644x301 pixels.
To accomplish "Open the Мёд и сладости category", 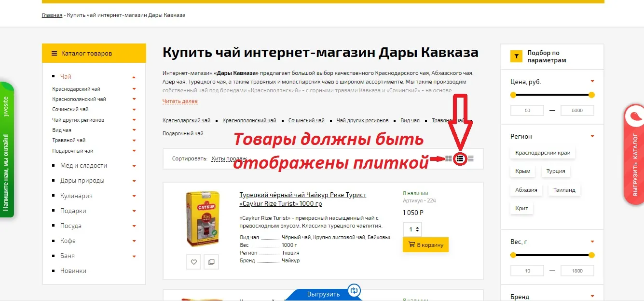I will (x=83, y=165).
